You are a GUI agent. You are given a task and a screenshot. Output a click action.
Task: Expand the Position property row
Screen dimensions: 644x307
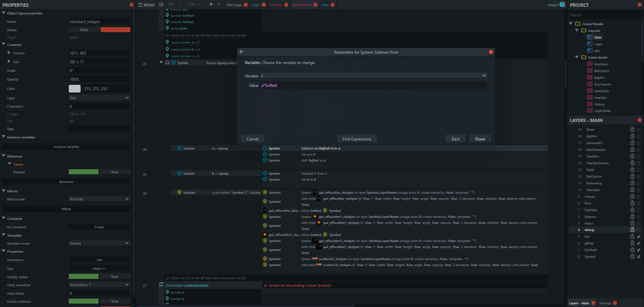pyautogui.click(x=9, y=53)
